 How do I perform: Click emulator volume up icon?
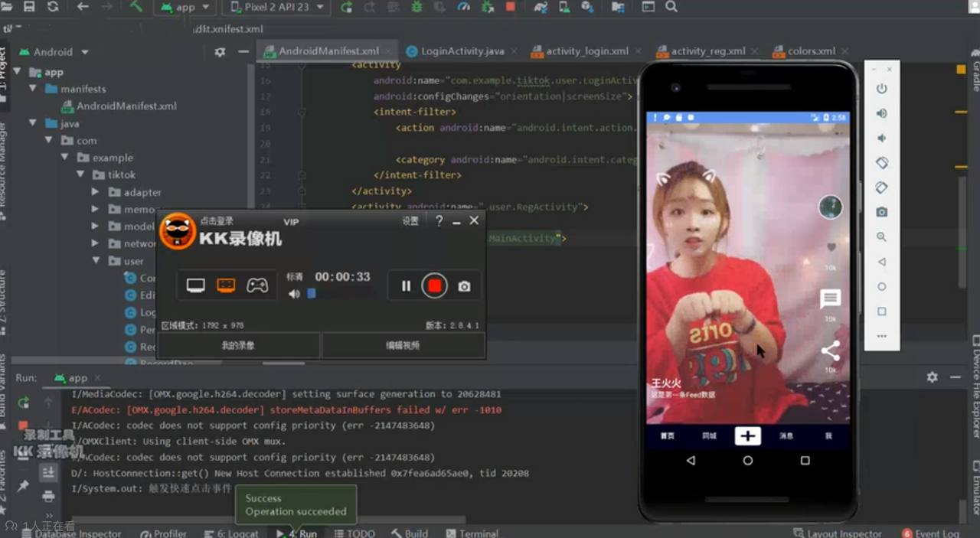click(882, 113)
